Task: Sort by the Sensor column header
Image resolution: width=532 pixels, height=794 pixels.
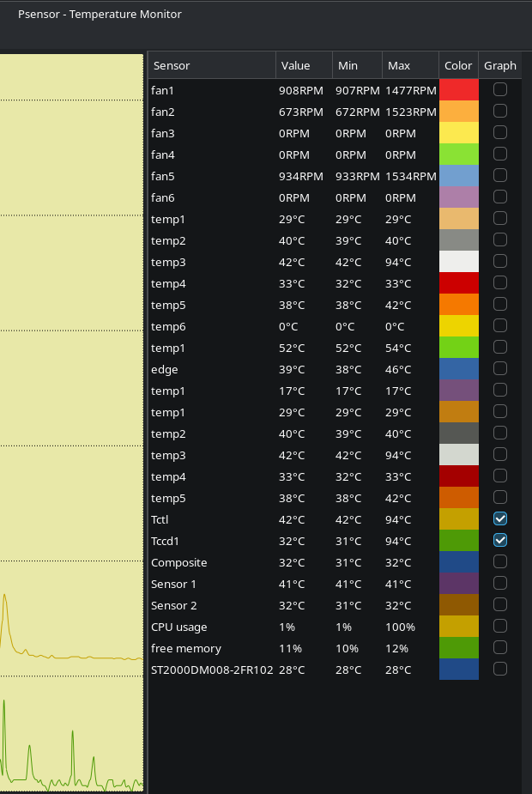Action: coord(212,65)
